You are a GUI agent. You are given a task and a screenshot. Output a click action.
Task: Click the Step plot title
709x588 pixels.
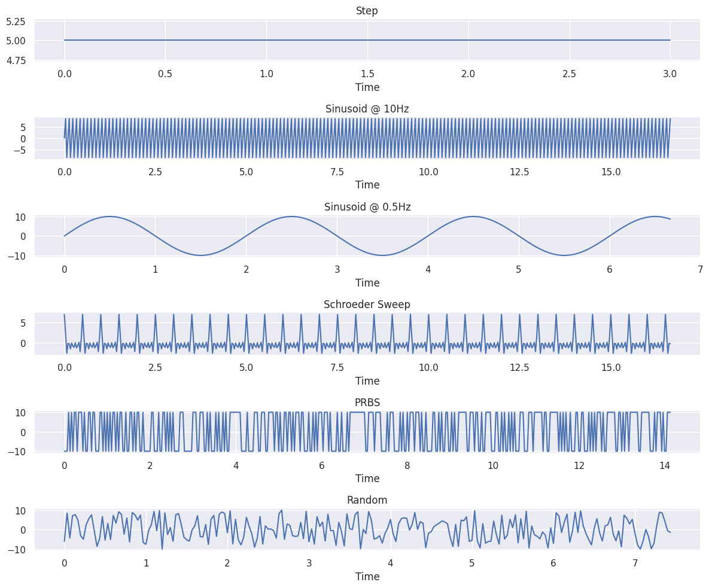coord(367,10)
